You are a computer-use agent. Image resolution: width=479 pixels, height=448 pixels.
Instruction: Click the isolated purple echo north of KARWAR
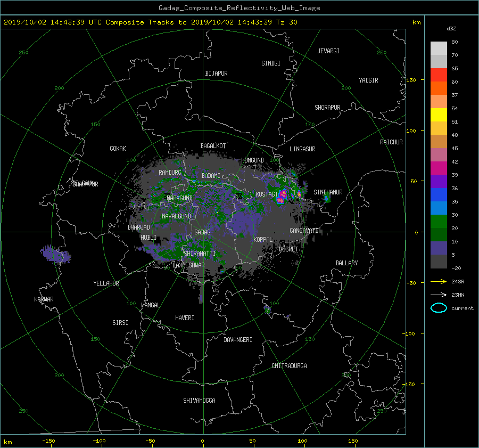point(55,255)
